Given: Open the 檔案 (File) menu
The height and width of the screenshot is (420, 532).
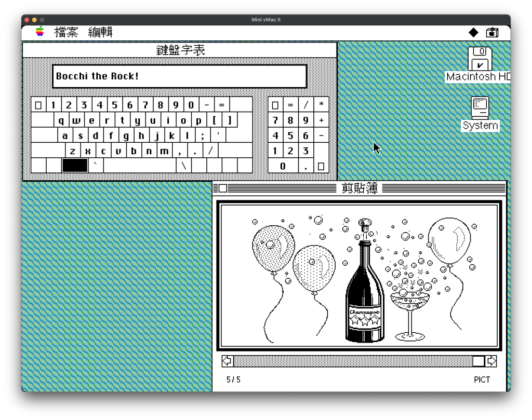Looking at the screenshot, I should [66, 33].
